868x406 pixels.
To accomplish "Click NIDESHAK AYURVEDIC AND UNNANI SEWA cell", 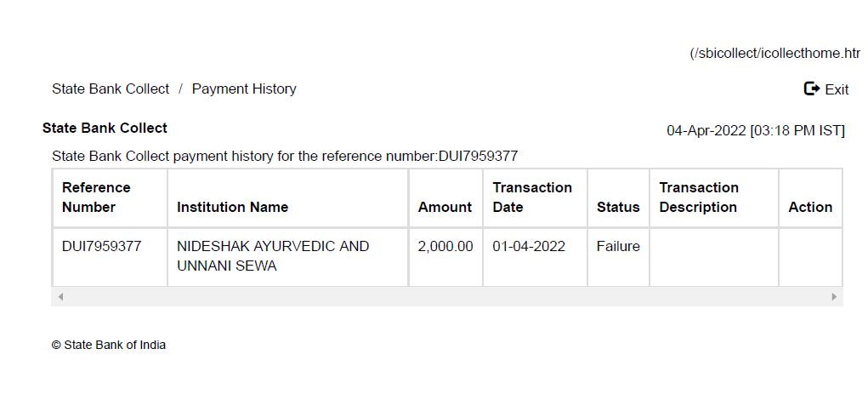I will tap(273, 255).
